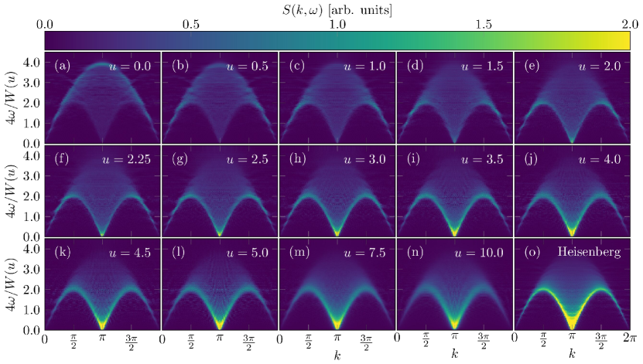This screenshot has width=643, height=364.
Task: Click the u = 7.5 annotation
Action: (x=364, y=252)
